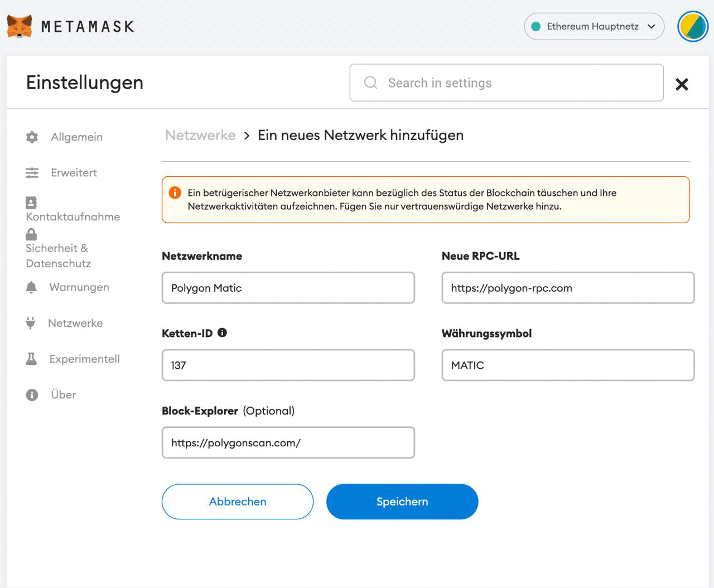Cancel with the Abbrechen button
Viewport: 714px width, 588px height.
point(238,502)
